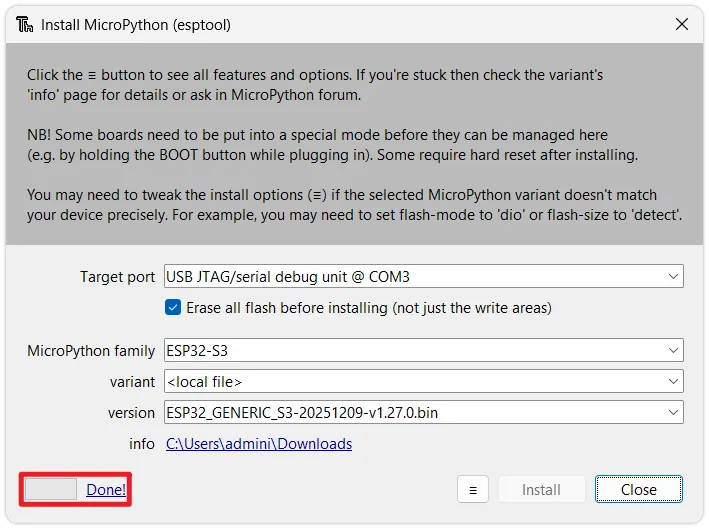
Task: Expand the variant dropdown arrow
Action: click(671, 381)
